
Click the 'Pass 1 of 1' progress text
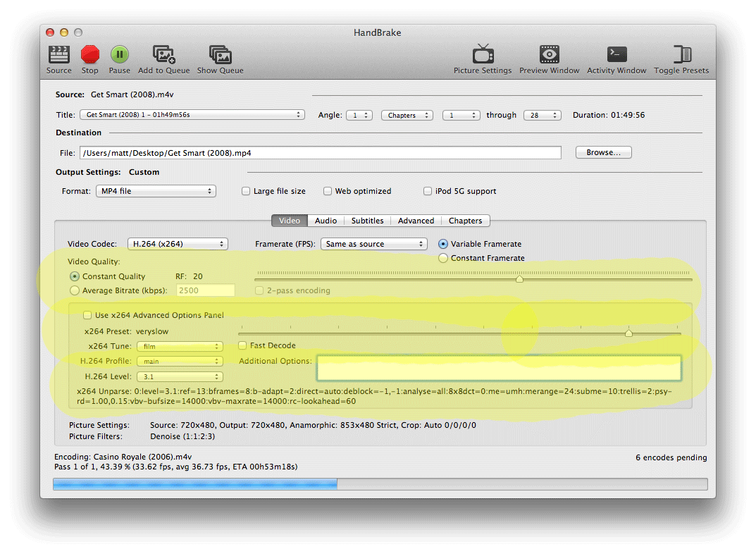(x=175, y=467)
